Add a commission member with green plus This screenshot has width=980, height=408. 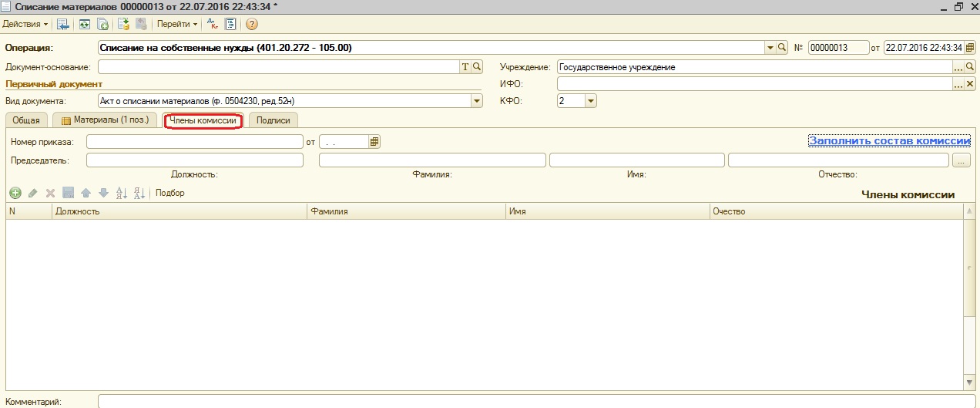(x=15, y=193)
